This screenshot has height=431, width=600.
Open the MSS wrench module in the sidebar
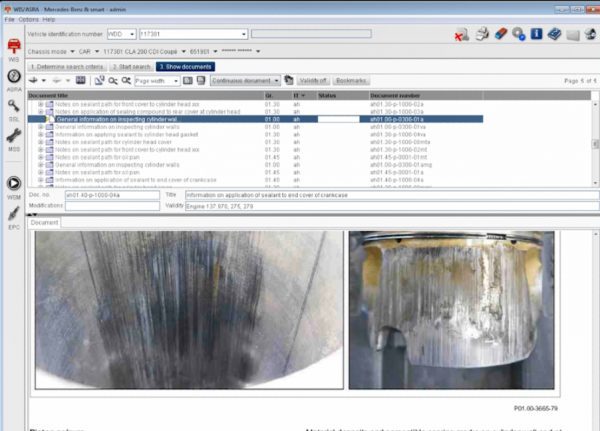tap(14, 136)
